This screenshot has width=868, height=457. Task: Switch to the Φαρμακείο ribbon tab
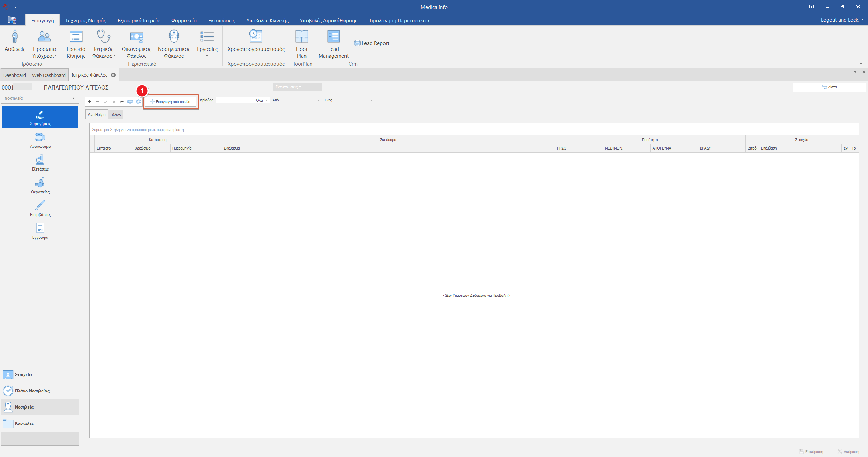point(184,20)
